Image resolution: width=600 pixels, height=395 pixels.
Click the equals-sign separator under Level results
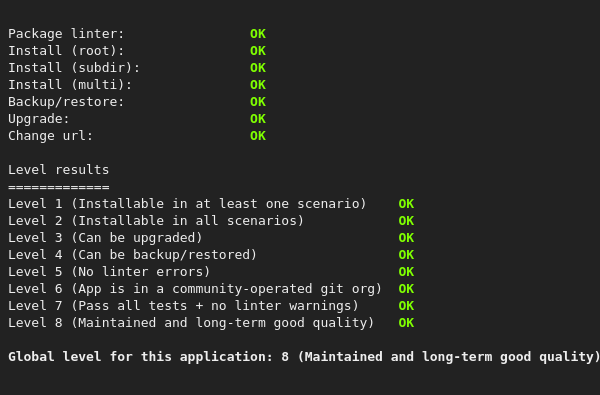click(x=59, y=187)
